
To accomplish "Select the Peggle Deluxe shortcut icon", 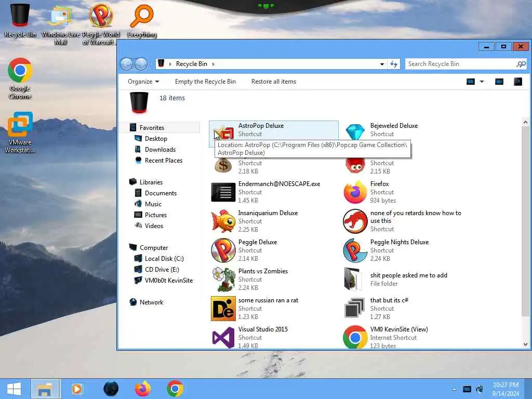I will (x=223, y=250).
